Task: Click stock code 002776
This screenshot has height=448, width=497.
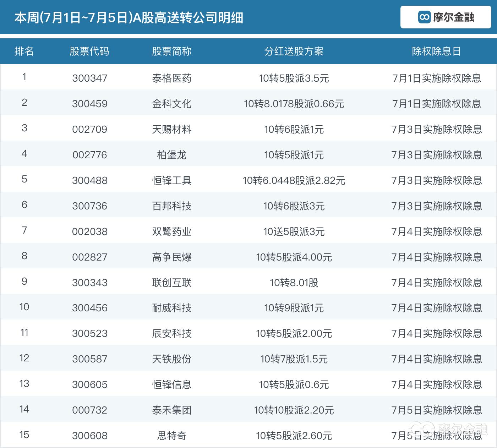Action: click(x=89, y=155)
